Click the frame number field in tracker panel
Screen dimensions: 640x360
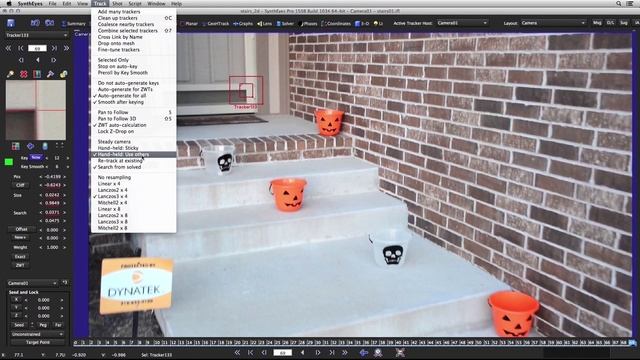[37, 49]
